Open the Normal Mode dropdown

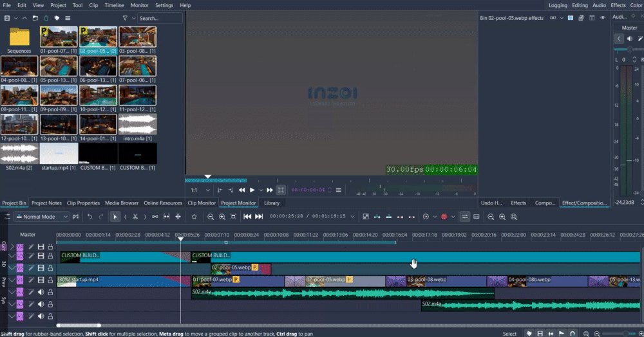(x=42, y=217)
